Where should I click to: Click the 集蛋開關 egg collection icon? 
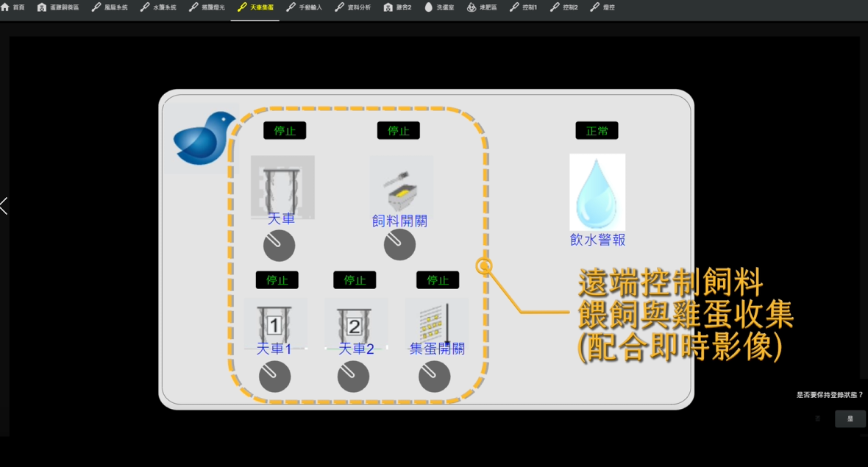(437, 321)
